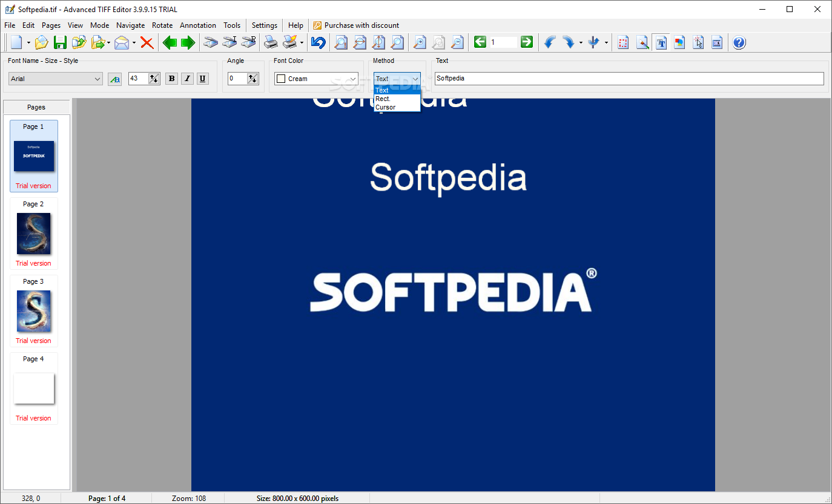The height and width of the screenshot is (504, 832).
Task: Expand the arrow next to new document icon
Action: coord(28,43)
